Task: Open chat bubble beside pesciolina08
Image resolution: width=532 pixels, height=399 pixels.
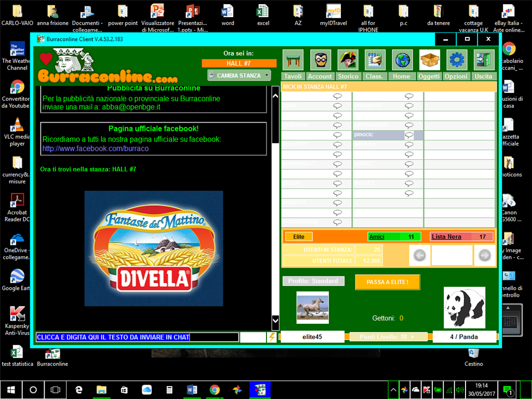Action: 409,125
